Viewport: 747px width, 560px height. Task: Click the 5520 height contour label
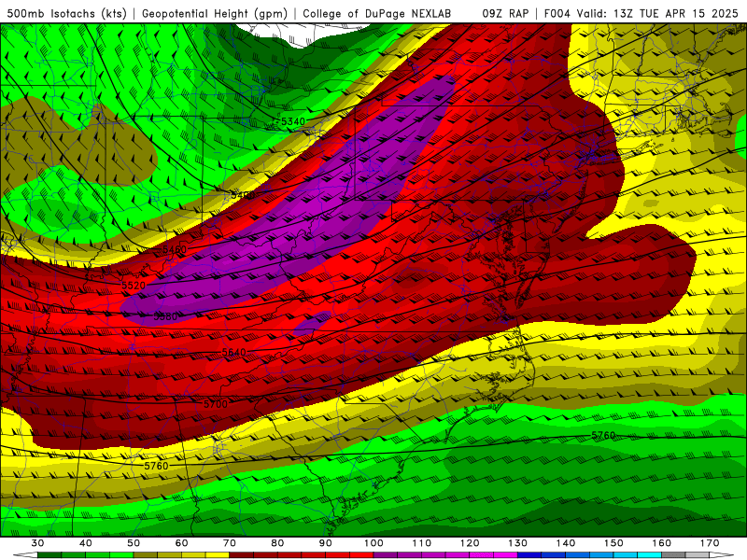pyautogui.click(x=134, y=286)
